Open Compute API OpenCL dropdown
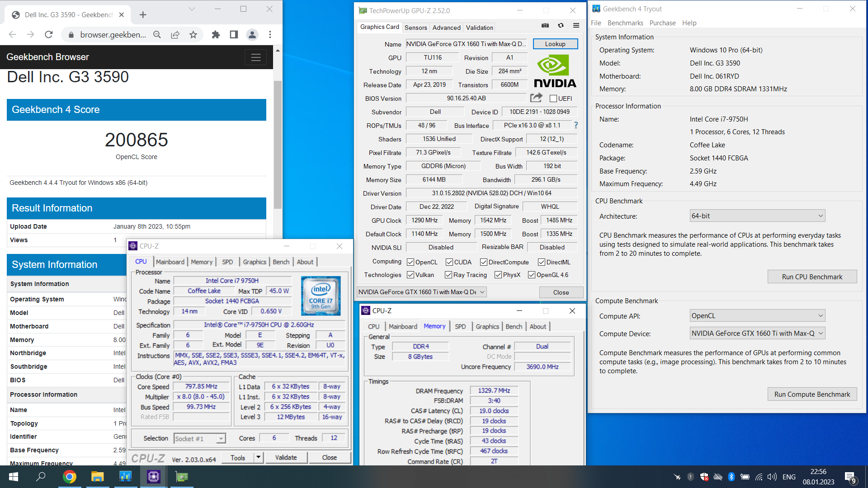Viewport: 868px width, 488px height. [758, 316]
